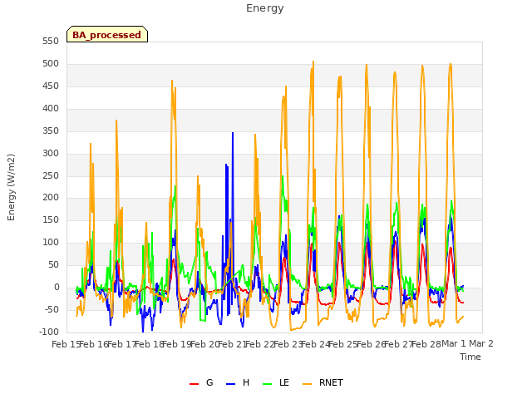This screenshot has height=399, width=532.
Task: Toggle the G series legend entry
Action: pos(201,382)
